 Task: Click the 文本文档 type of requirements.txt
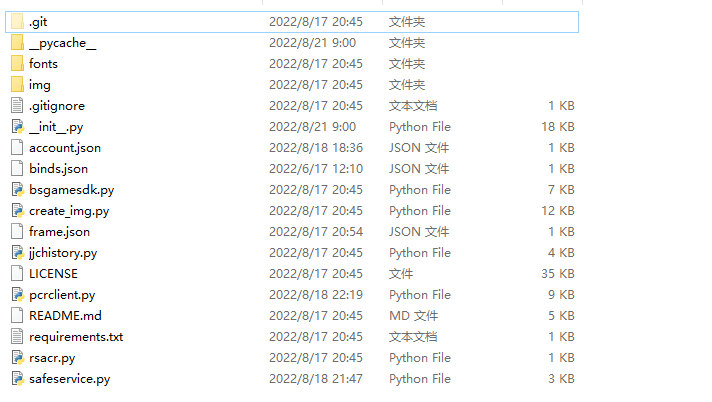(413, 337)
